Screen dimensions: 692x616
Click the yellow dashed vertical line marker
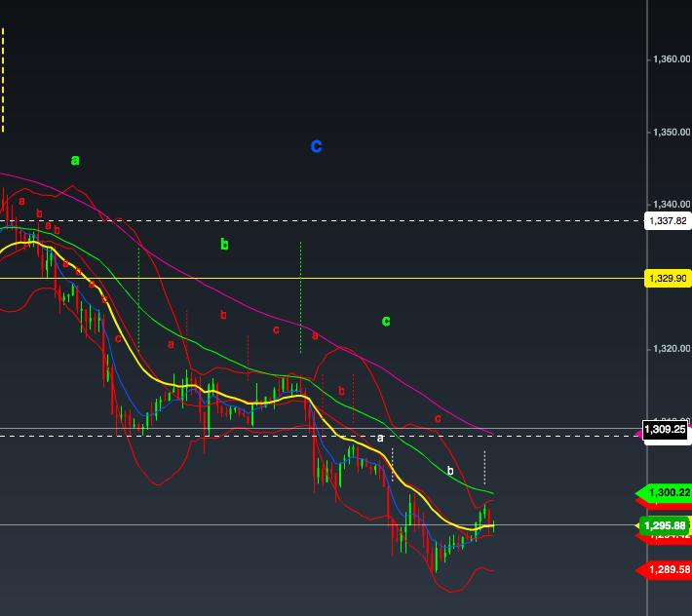click(x=3, y=80)
